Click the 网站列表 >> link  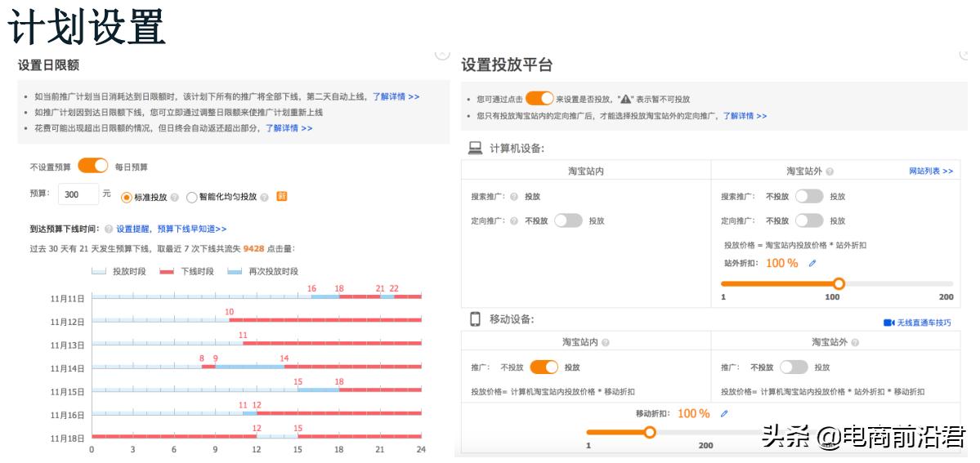coord(931,171)
